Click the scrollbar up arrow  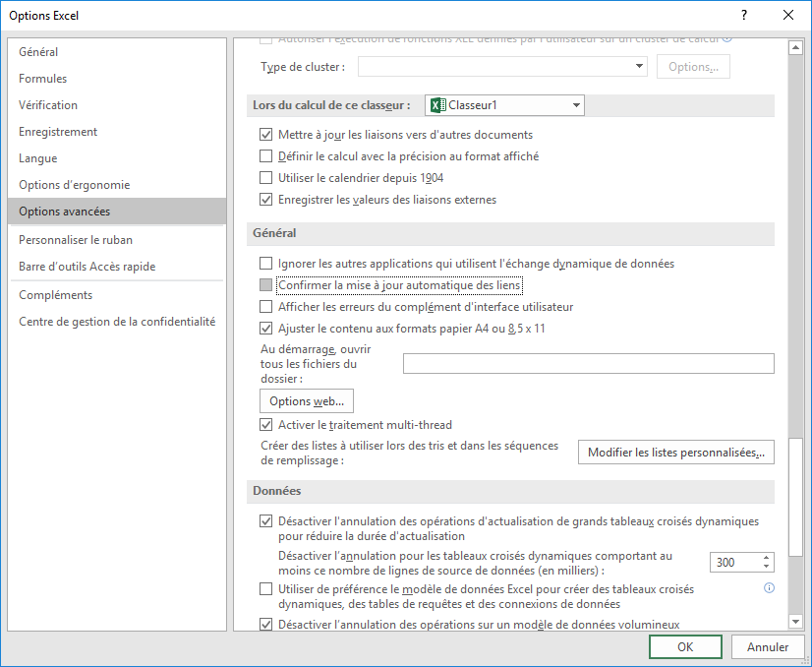[795, 47]
